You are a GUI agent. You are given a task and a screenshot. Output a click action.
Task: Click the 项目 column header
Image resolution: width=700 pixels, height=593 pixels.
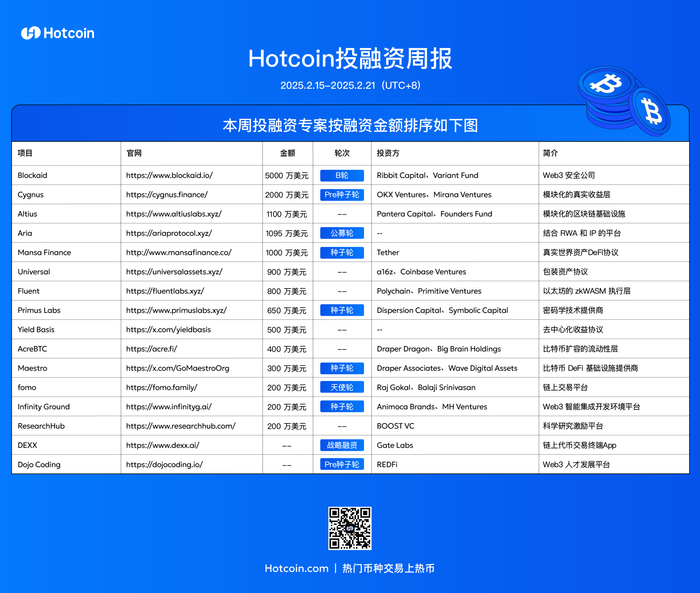[25, 153]
